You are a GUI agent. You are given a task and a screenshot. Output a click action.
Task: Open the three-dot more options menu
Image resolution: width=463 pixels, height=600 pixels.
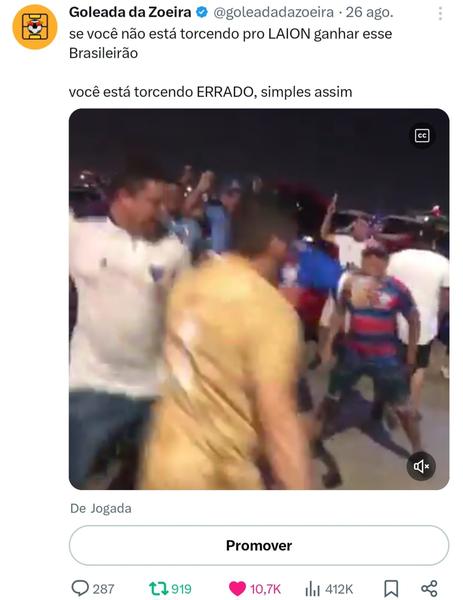coord(440,13)
